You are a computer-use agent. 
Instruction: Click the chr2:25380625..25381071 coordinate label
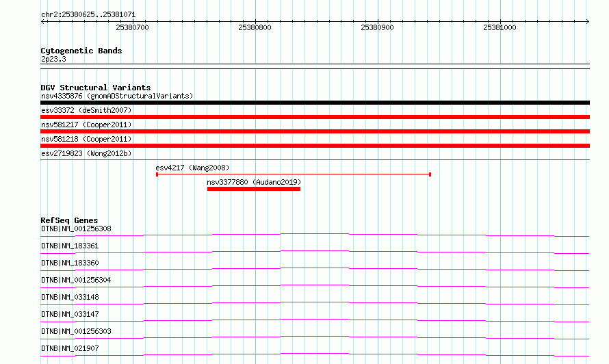tap(88, 15)
